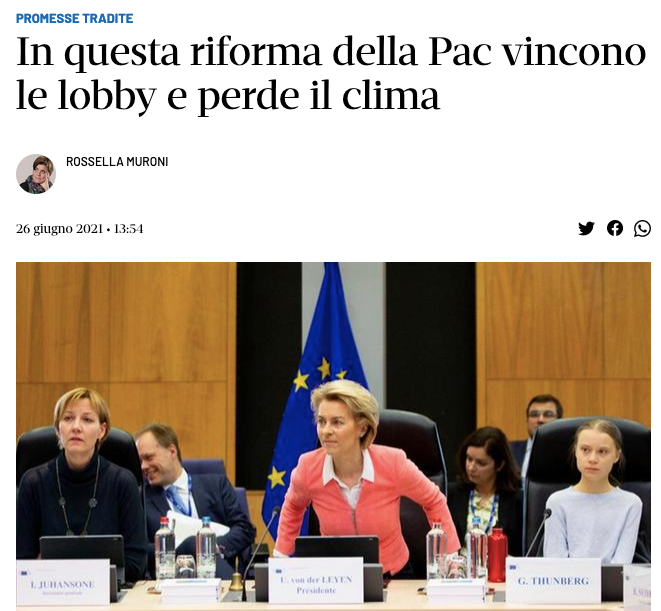Image resolution: width=661 pixels, height=611 pixels.
Task: Open the main article photo
Action: (333, 436)
